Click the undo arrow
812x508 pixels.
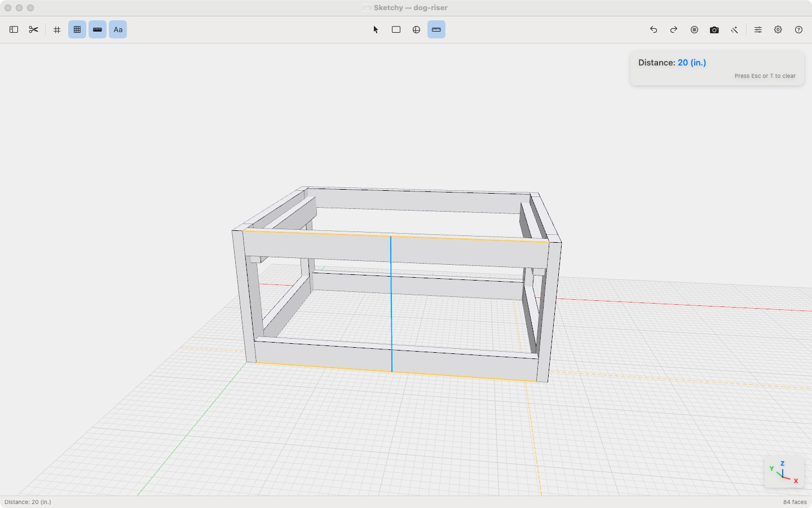click(654, 30)
